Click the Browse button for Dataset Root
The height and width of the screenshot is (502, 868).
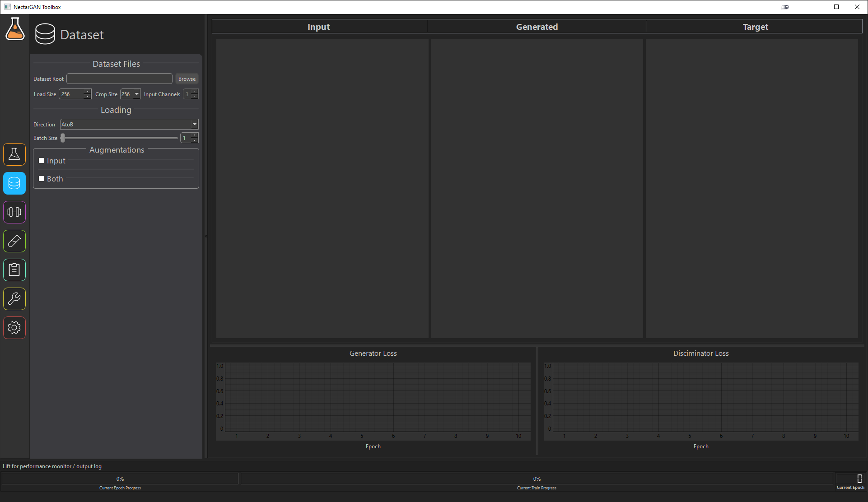tap(187, 78)
